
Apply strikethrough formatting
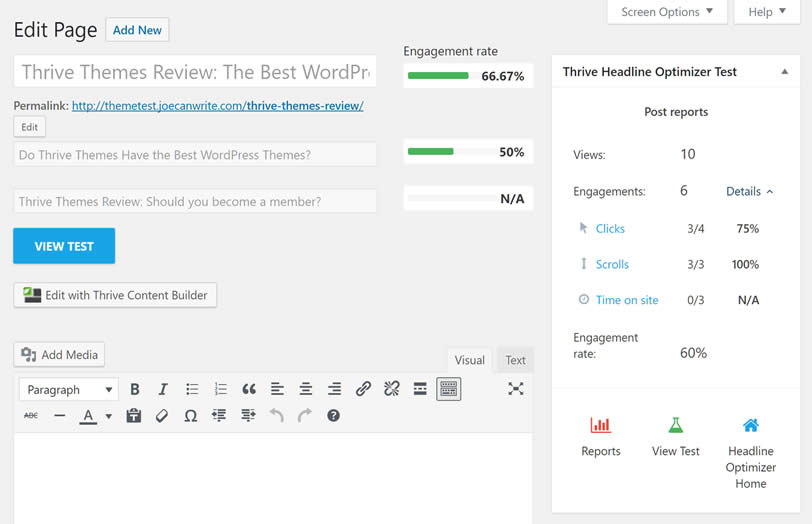[31, 415]
